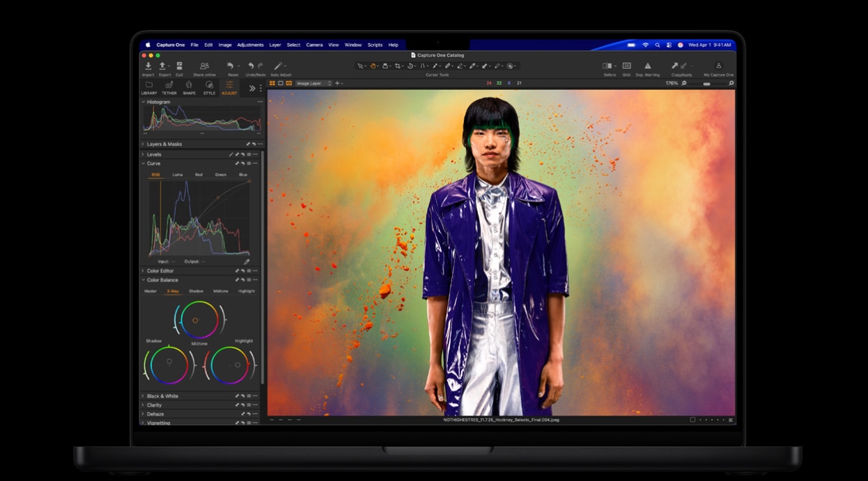Click the zoom level slider

pos(707,84)
